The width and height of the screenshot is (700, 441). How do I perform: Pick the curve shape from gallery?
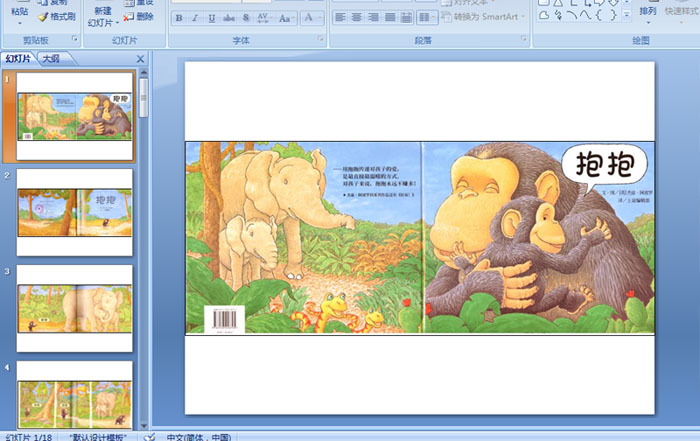pos(585,16)
